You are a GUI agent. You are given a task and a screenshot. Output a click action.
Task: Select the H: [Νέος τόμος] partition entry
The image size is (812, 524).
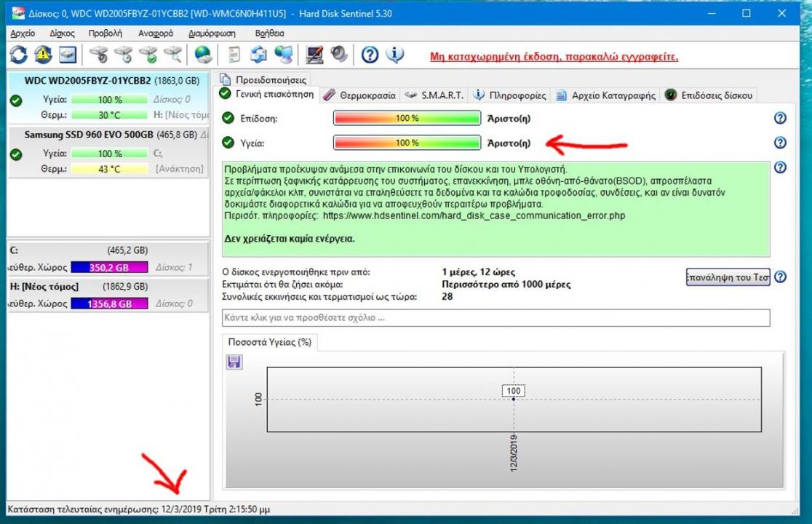click(x=108, y=294)
